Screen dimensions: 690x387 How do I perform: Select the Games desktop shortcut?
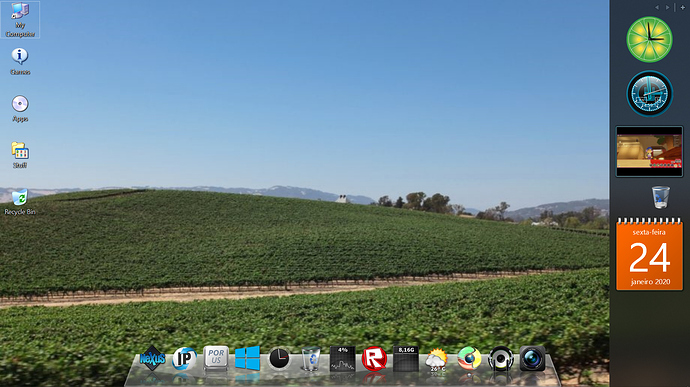20,62
